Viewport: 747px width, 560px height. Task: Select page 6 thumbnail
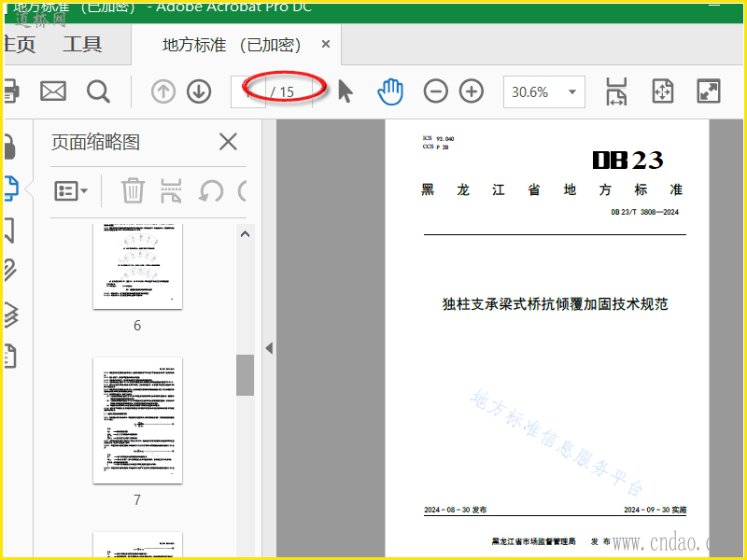click(137, 266)
